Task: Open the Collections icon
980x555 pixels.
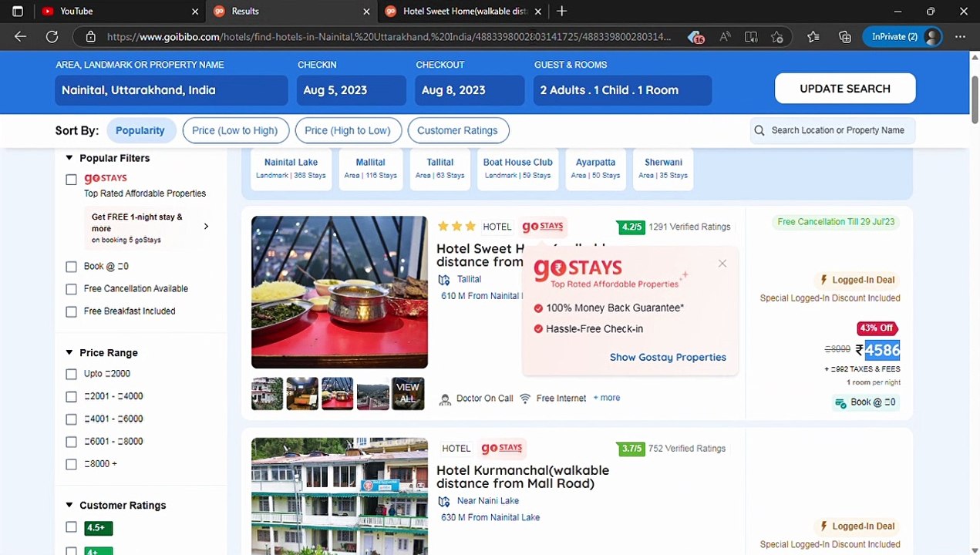Action: [x=845, y=36]
